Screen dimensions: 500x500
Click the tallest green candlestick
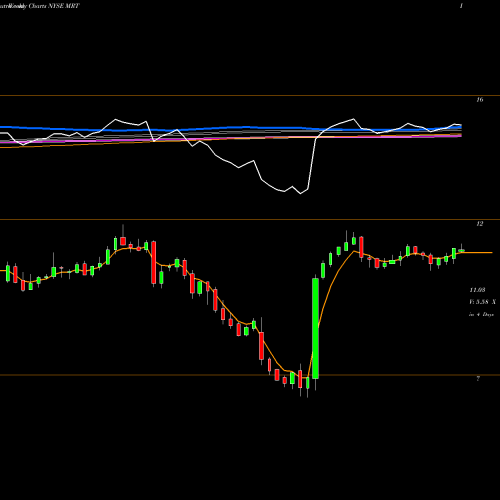click(315, 328)
